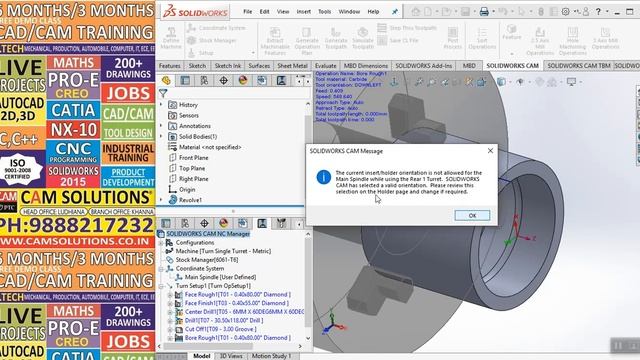Click the Generate Toolpath command
Screen dimensions: 640x360
pyautogui.click(x=336, y=38)
